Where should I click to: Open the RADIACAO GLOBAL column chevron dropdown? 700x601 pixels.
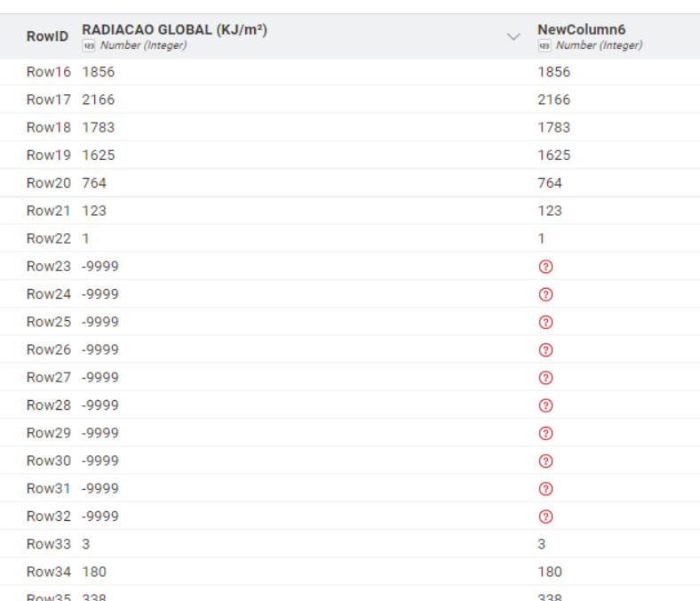click(513, 37)
